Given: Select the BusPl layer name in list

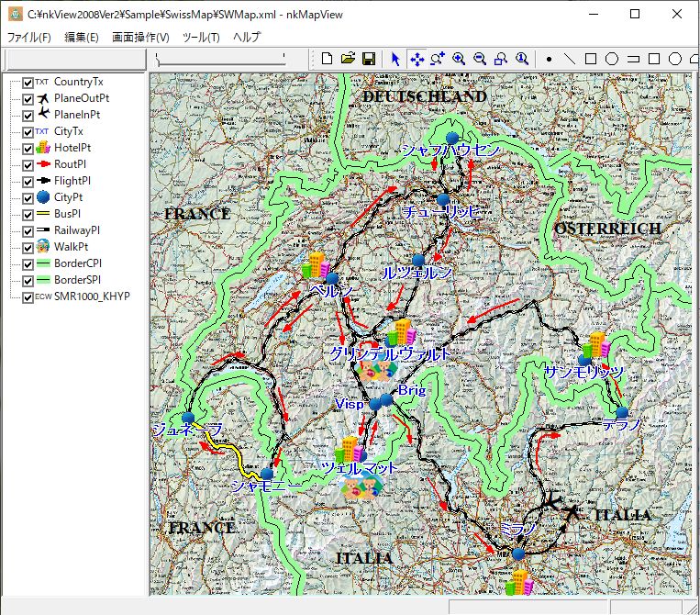Looking at the screenshot, I should (x=69, y=214).
